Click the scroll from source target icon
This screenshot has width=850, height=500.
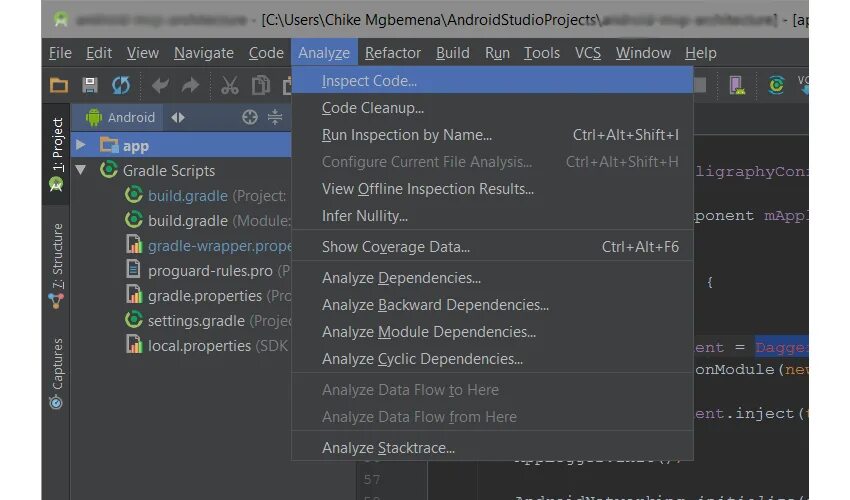point(250,117)
